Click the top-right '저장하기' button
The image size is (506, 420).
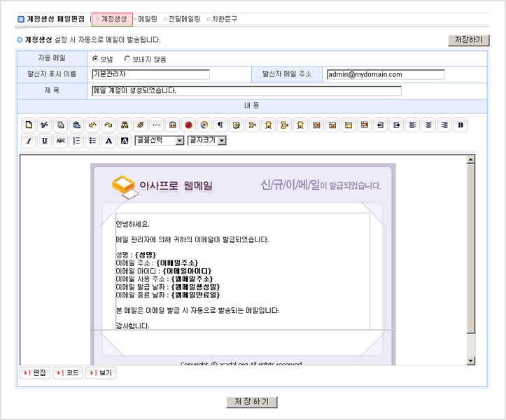(468, 40)
